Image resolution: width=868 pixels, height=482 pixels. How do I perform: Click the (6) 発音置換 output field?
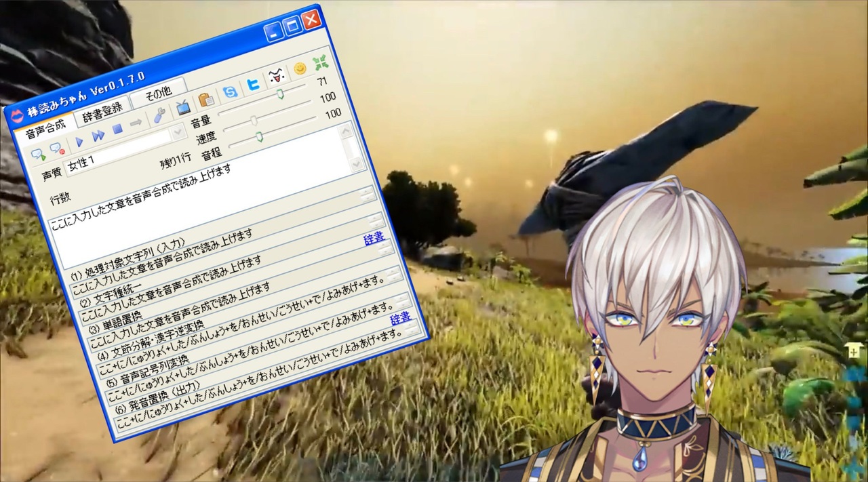[x=269, y=377]
